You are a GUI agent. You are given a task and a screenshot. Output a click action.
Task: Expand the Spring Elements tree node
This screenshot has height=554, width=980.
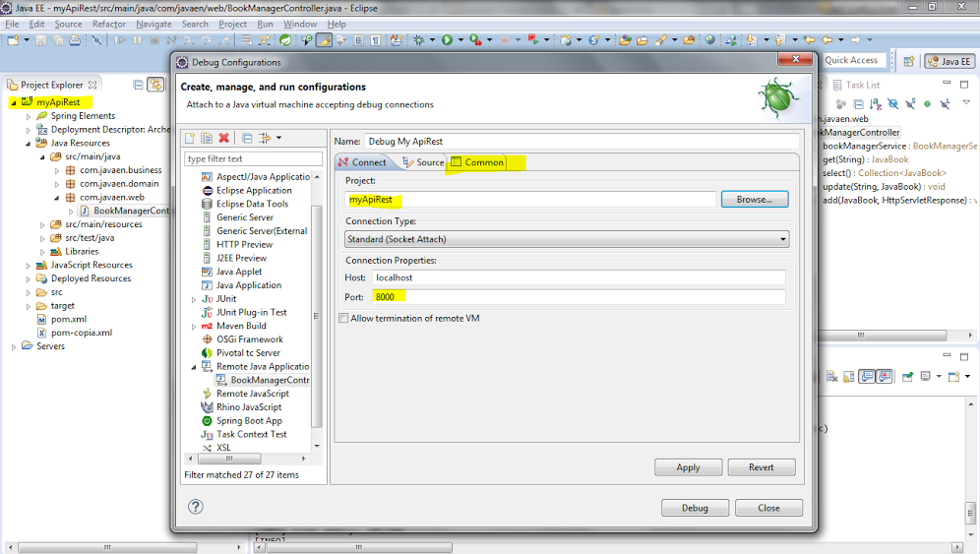coord(29,116)
